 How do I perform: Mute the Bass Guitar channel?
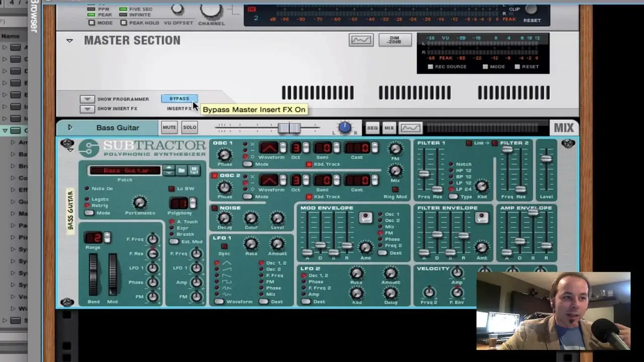click(x=169, y=127)
